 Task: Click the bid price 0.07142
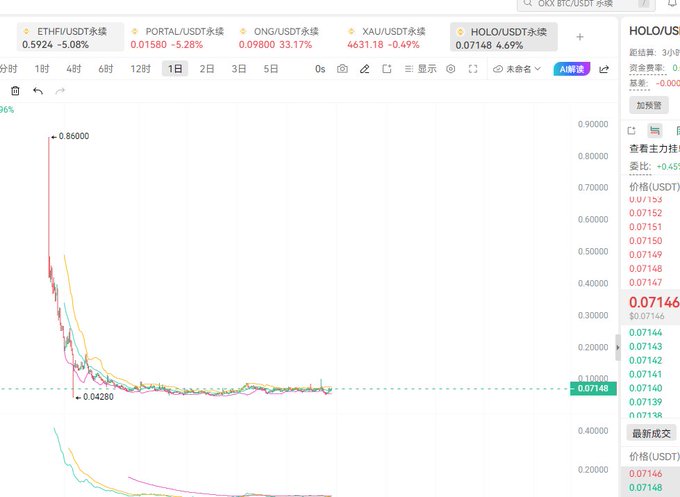coord(646,360)
